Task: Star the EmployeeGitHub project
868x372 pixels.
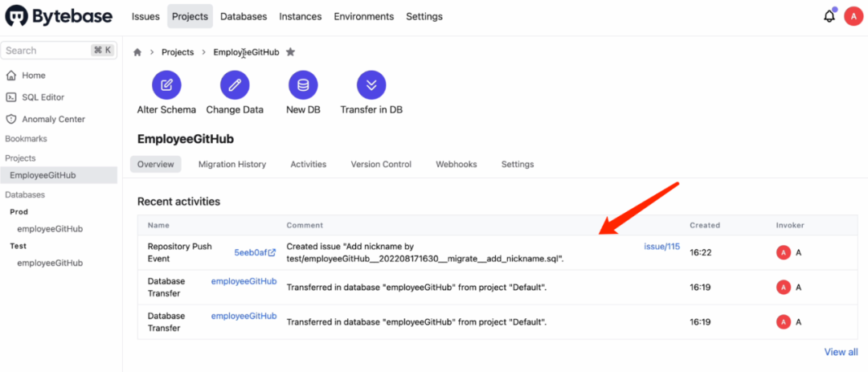Action: click(290, 52)
